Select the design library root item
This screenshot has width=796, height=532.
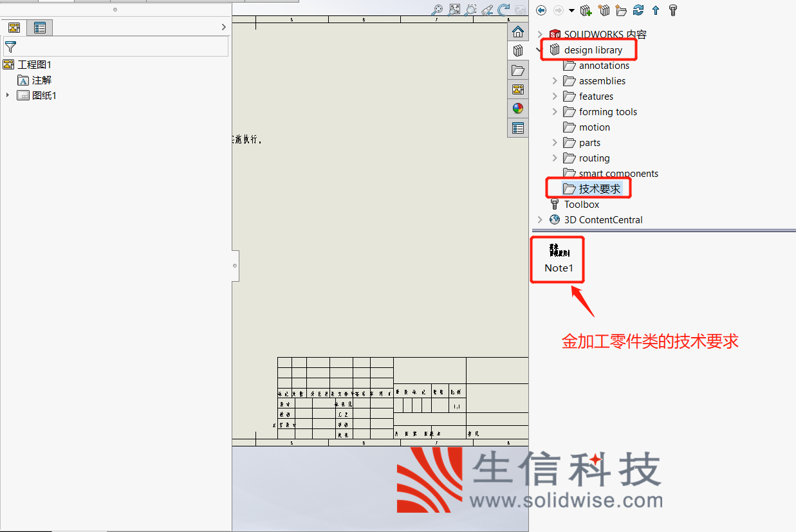593,50
